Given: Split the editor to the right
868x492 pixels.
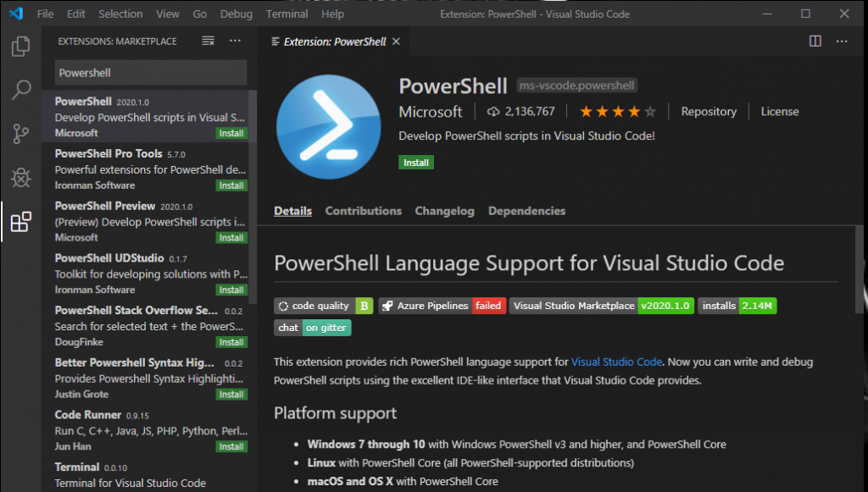Looking at the screenshot, I should point(815,41).
